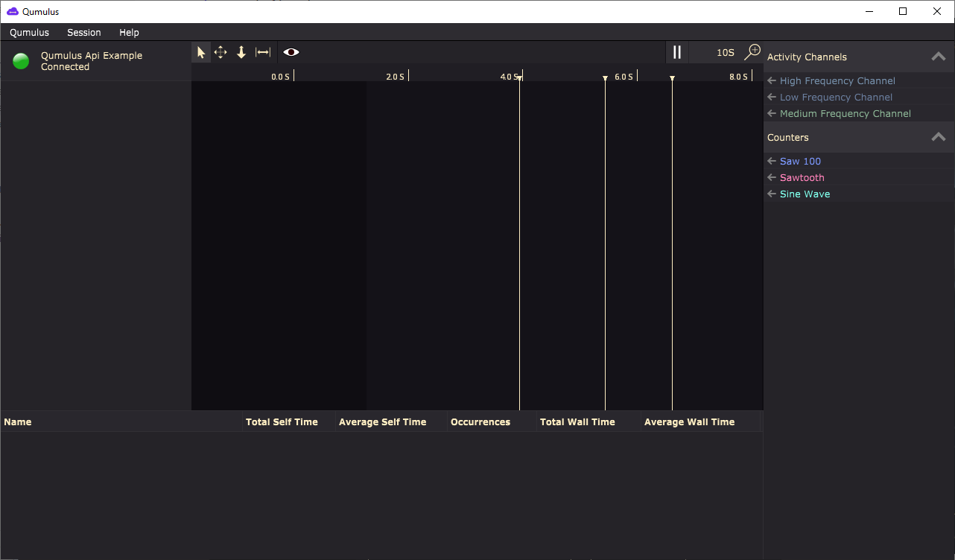Select High Frequency Channel label
The height and width of the screenshot is (560, 955).
[837, 80]
